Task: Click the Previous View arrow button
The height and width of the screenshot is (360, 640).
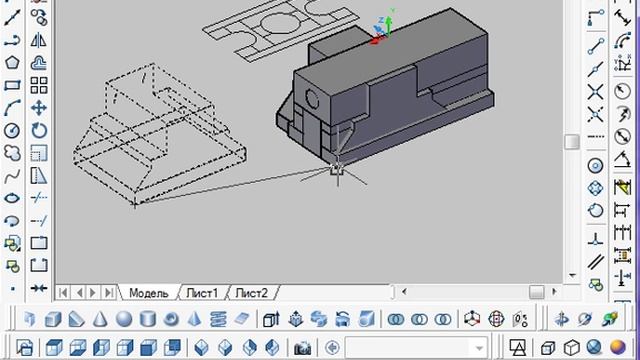Action: point(332,348)
